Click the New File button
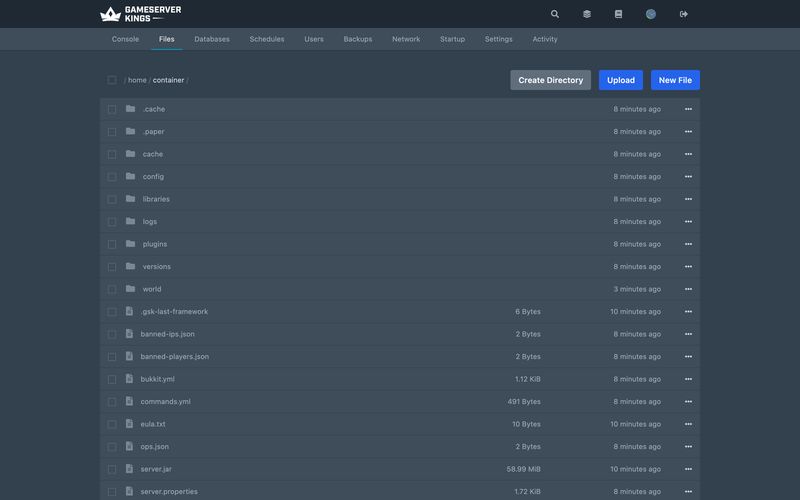 (675, 80)
